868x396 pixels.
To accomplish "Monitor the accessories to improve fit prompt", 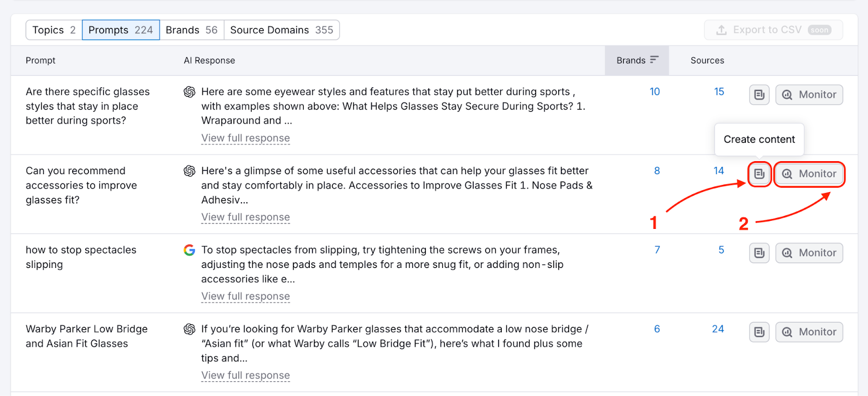I will point(809,174).
